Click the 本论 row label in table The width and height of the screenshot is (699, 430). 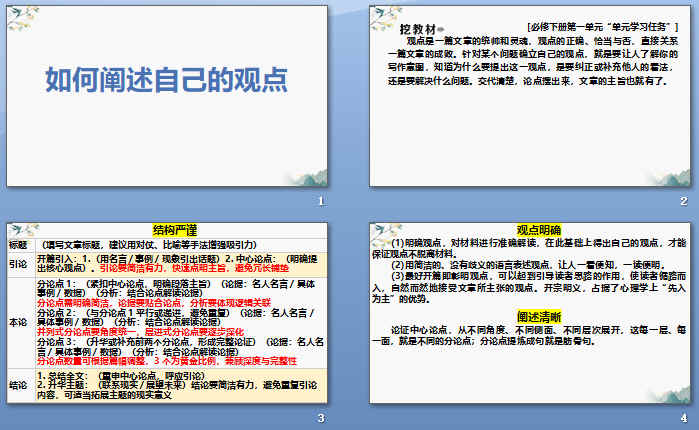(x=18, y=322)
